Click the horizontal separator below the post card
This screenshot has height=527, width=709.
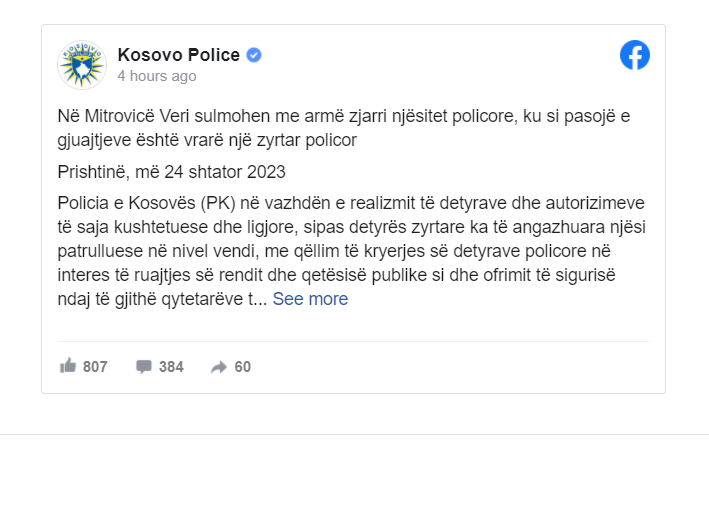pos(354,434)
